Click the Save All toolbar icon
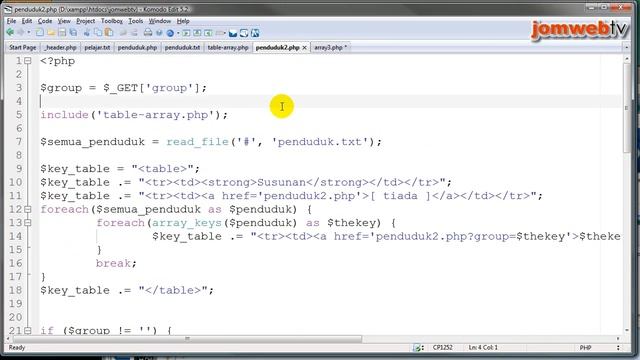This screenshot has width=640, height=360. [x=73, y=33]
